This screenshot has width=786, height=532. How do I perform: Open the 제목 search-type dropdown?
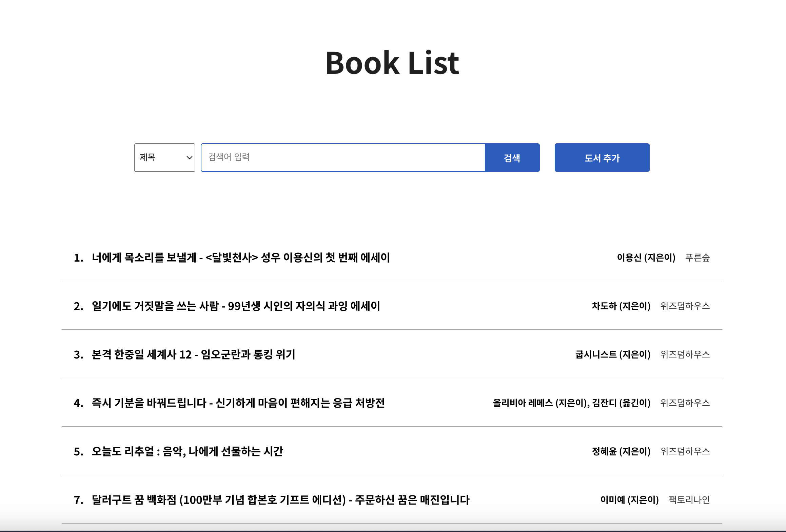165,158
